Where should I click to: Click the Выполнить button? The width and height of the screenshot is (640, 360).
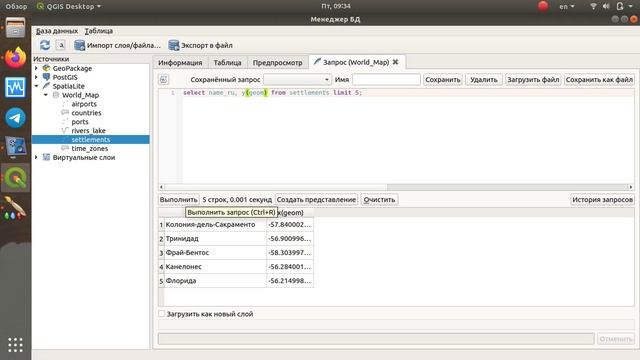[x=179, y=200]
